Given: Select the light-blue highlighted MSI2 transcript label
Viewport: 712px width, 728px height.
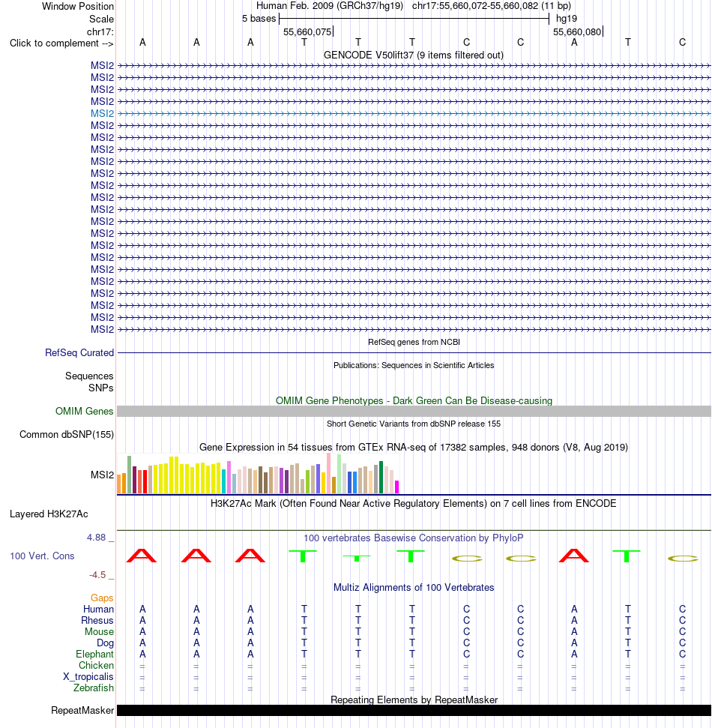Looking at the screenshot, I should [x=102, y=113].
